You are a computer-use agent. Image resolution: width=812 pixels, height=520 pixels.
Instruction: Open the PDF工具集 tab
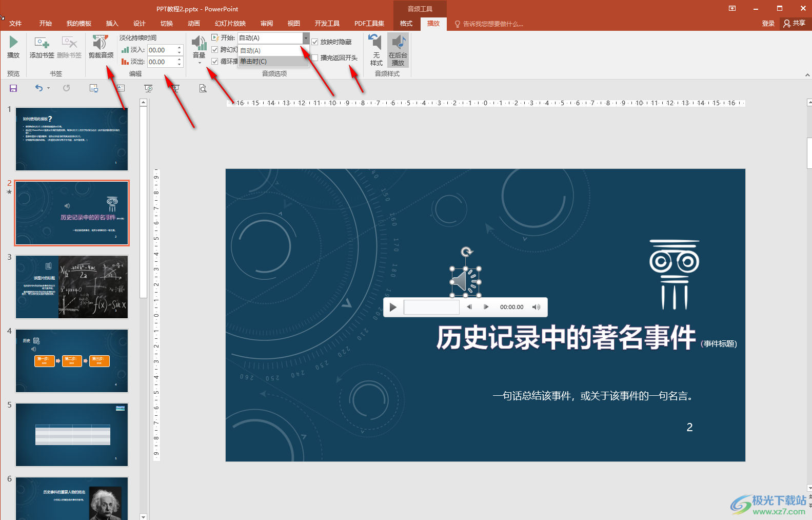(x=369, y=24)
